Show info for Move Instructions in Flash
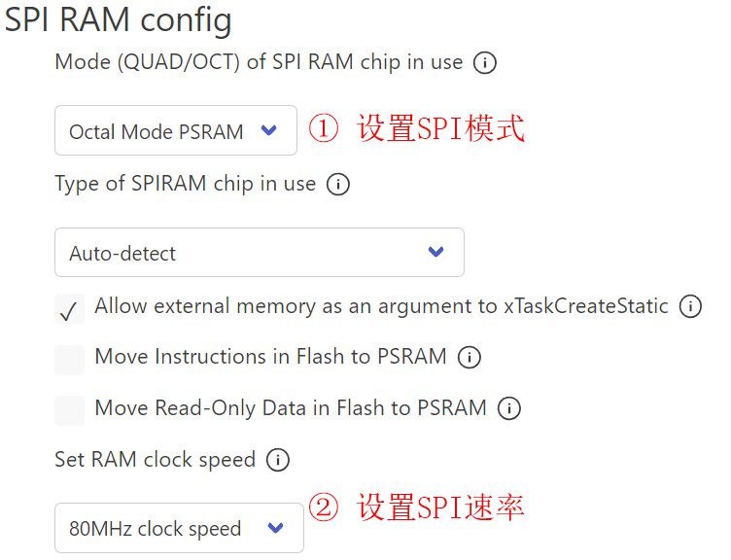Screen dimensions: 731x560 pyautogui.click(x=469, y=358)
